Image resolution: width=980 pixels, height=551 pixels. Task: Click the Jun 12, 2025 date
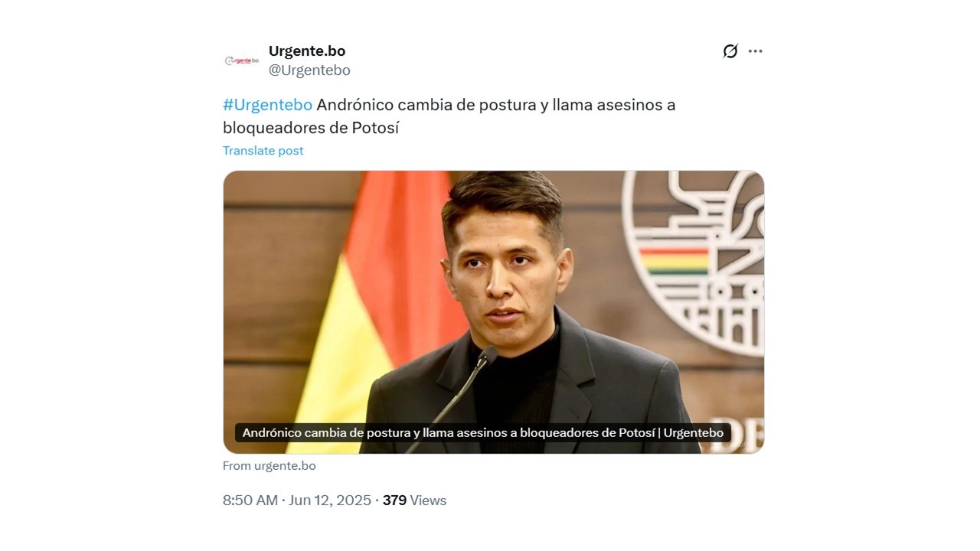[330, 500]
